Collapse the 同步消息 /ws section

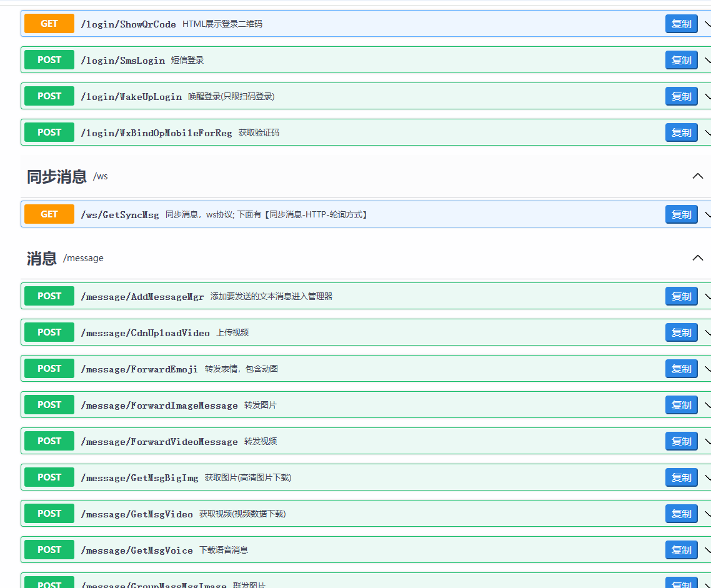(x=697, y=176)
